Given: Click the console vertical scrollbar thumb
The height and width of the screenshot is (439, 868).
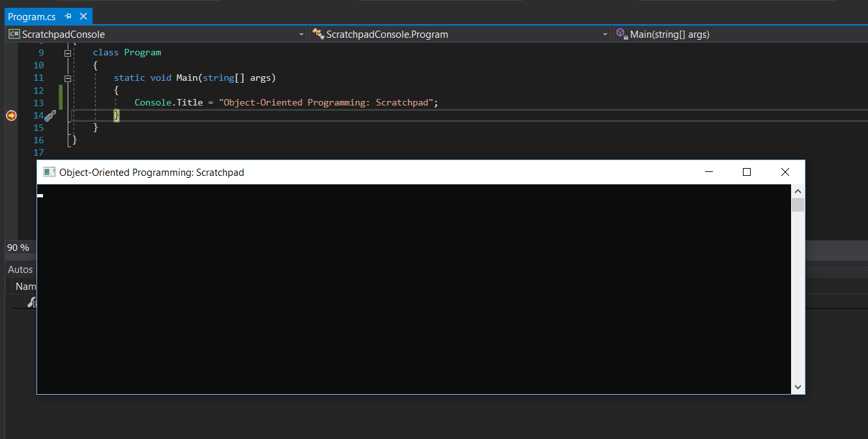Looking at the screenshot, I should pos(798,205).
